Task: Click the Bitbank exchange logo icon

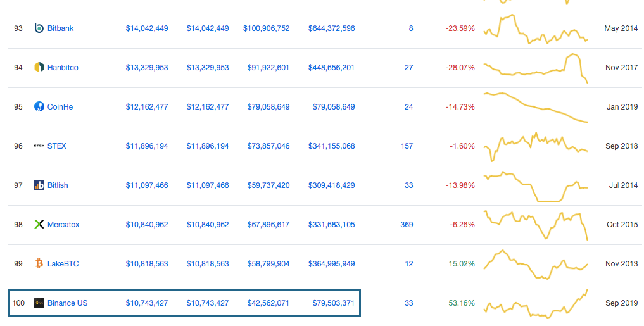Action: coord(39,28)
